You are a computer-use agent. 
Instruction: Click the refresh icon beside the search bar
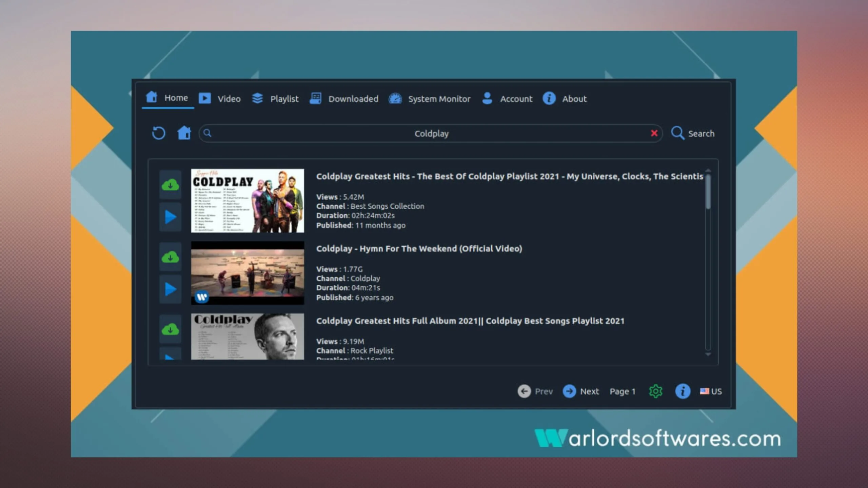tap(158, 133)
